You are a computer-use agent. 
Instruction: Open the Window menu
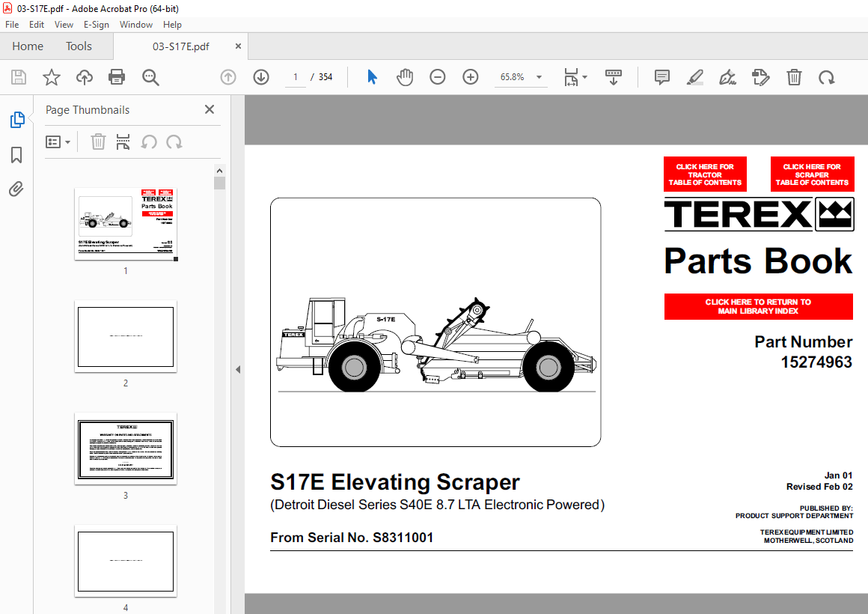point(136,25)
